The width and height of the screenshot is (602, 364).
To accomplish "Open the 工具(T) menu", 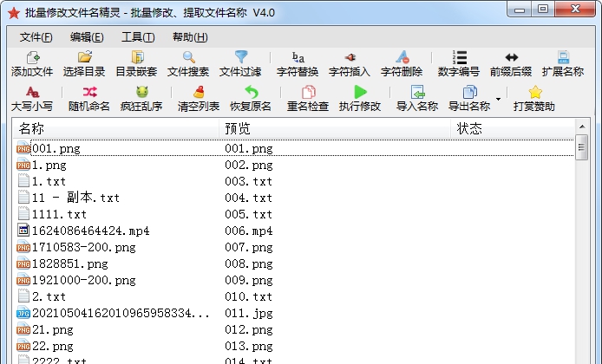I will [138, 37].
